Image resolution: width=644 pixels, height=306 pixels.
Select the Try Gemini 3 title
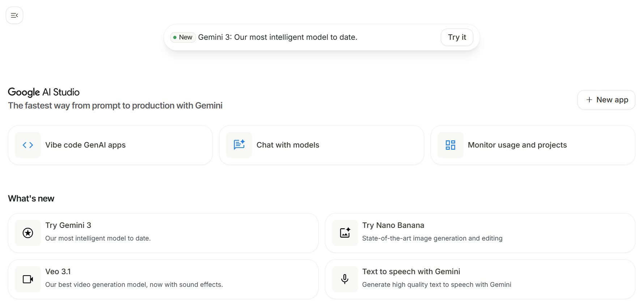[68, 225]
